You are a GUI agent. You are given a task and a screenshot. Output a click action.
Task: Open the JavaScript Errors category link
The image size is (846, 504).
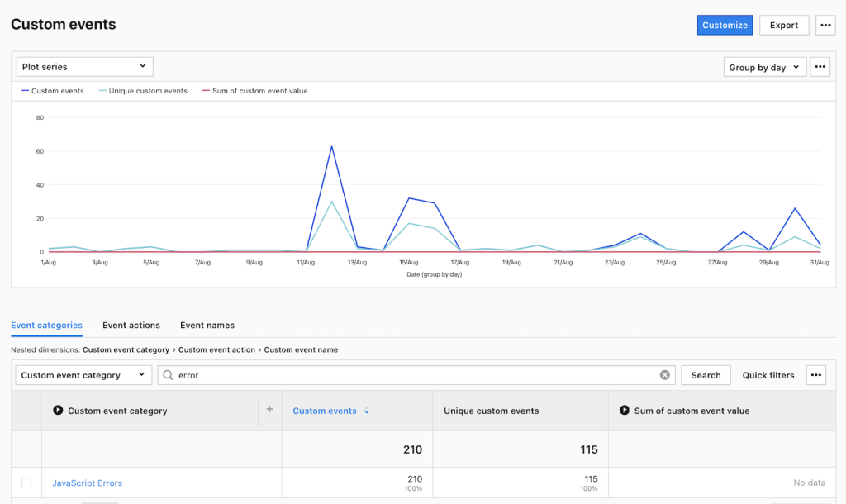click(87, 483)
